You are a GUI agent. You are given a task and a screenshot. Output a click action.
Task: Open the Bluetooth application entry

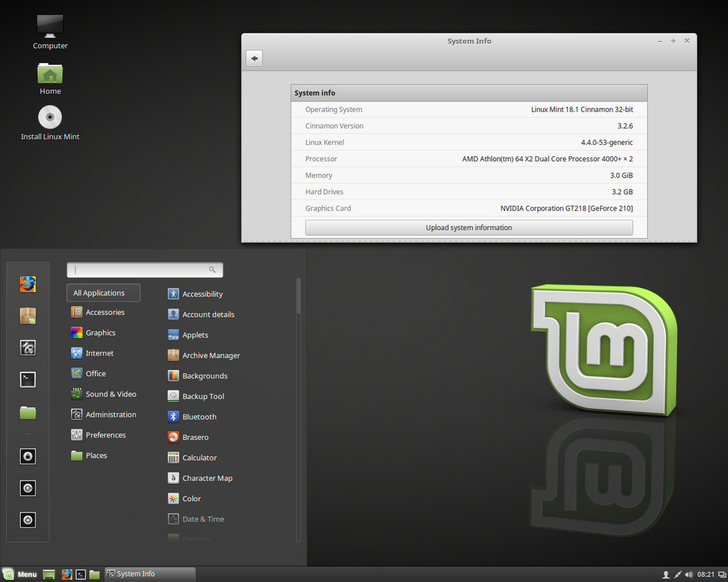point(192,416)
